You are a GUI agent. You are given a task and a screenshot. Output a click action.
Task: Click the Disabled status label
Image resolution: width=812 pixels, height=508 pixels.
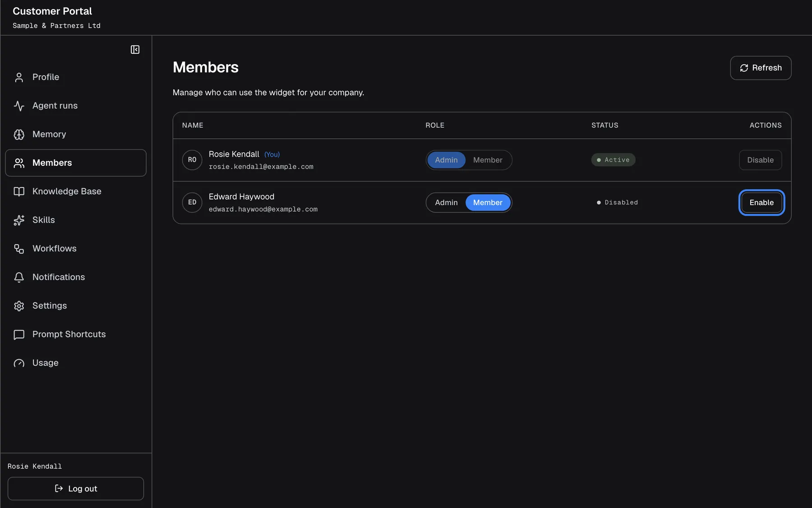tap(617, 202)
